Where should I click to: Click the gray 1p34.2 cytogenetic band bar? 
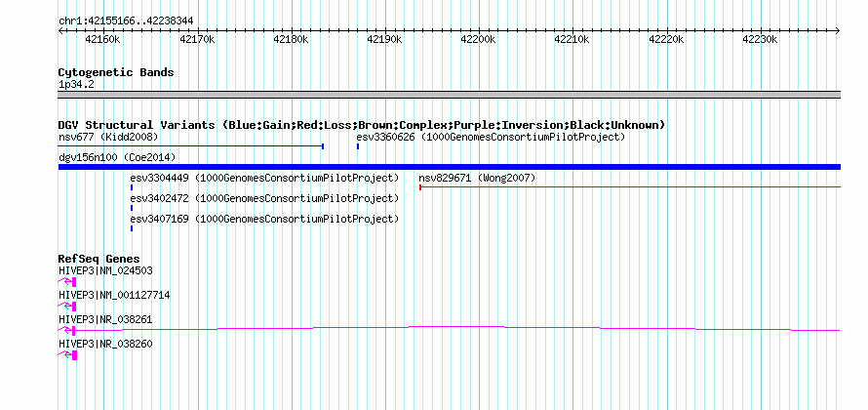(450, 95)
